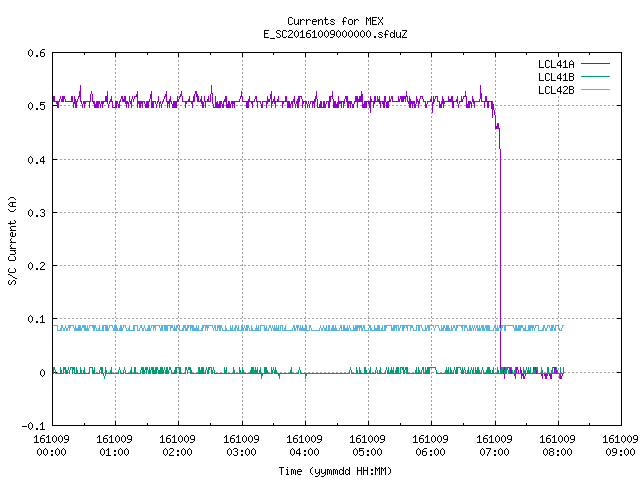Click the 0.2 y-axis tick label
Viewport: 640px width, 480px height.
click(36, 266)
